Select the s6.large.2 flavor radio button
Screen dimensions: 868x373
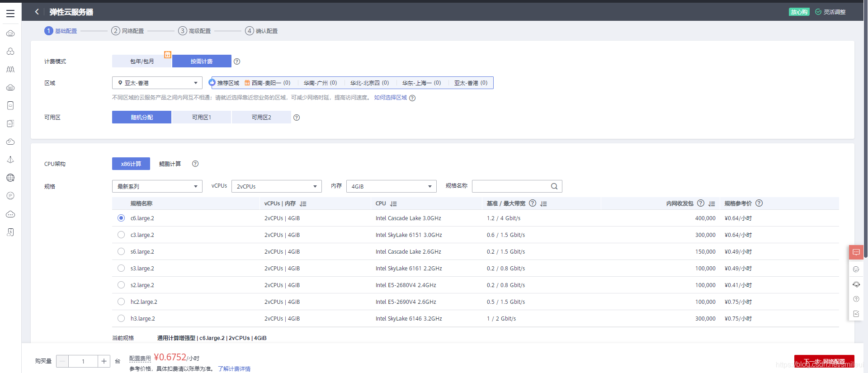[x=121, y=251]
